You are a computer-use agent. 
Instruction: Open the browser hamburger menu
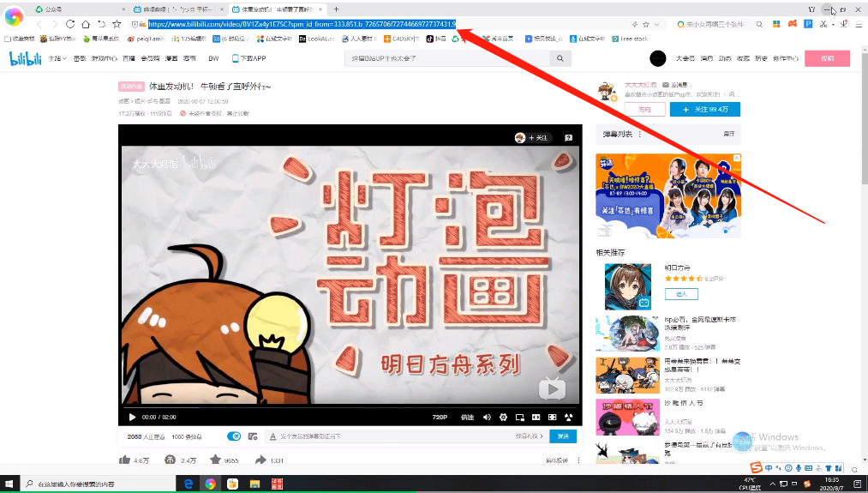[x=860, y=24]
